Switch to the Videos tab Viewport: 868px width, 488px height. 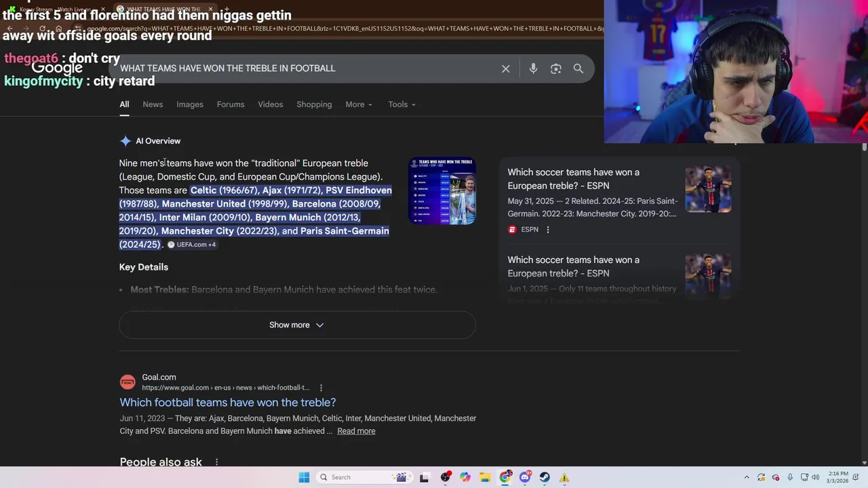tap(271, 104)
